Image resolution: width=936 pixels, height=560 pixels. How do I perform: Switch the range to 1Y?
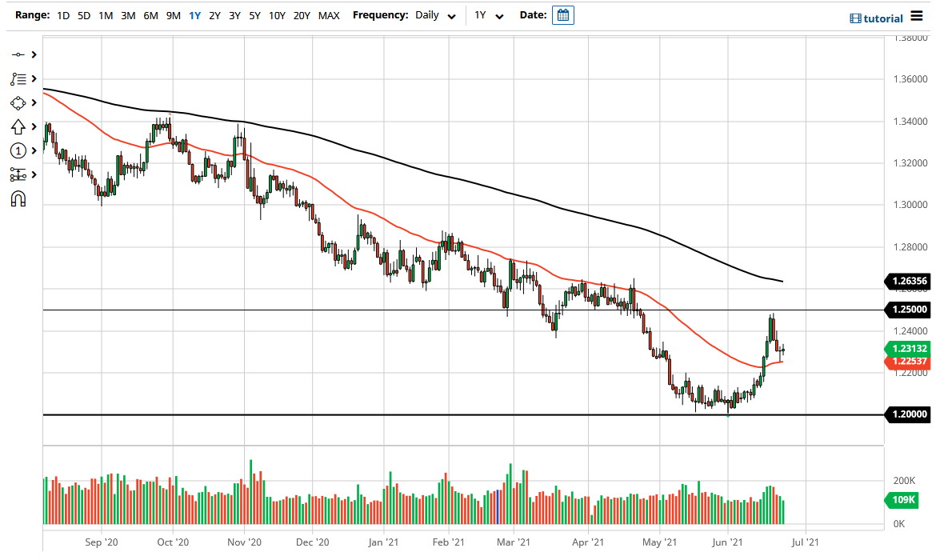[194, 14]
